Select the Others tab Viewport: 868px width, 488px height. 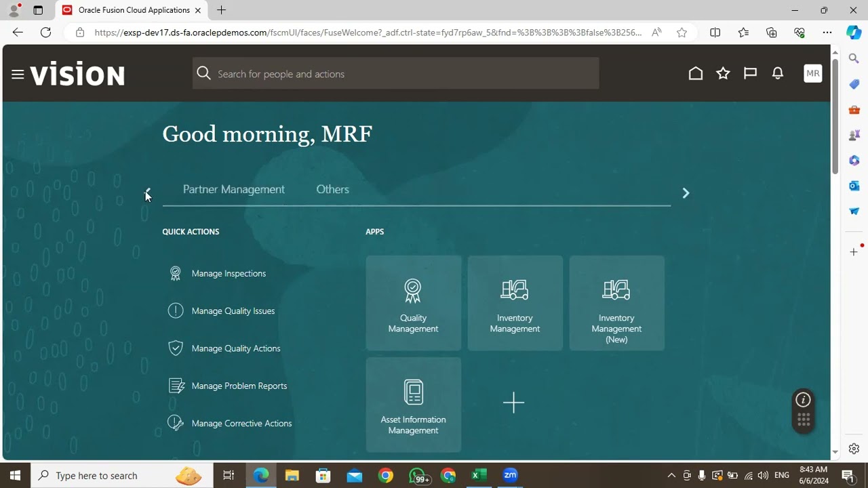[333, 189]
